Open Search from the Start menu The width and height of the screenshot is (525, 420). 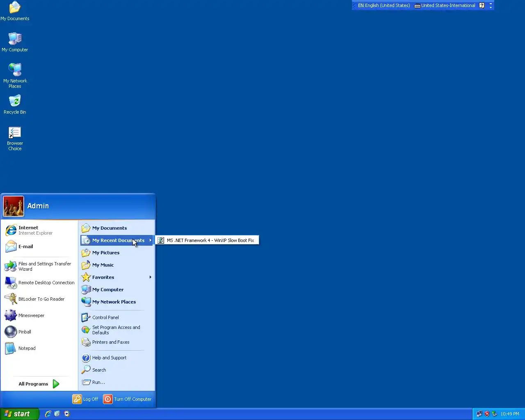117,370
